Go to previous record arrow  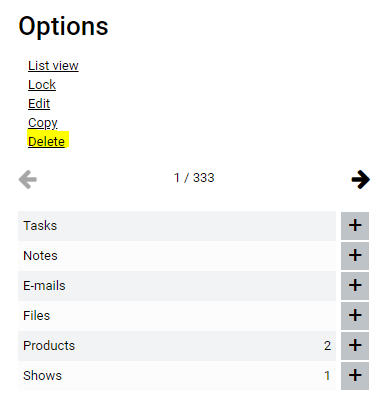click(x=28, y=179)
